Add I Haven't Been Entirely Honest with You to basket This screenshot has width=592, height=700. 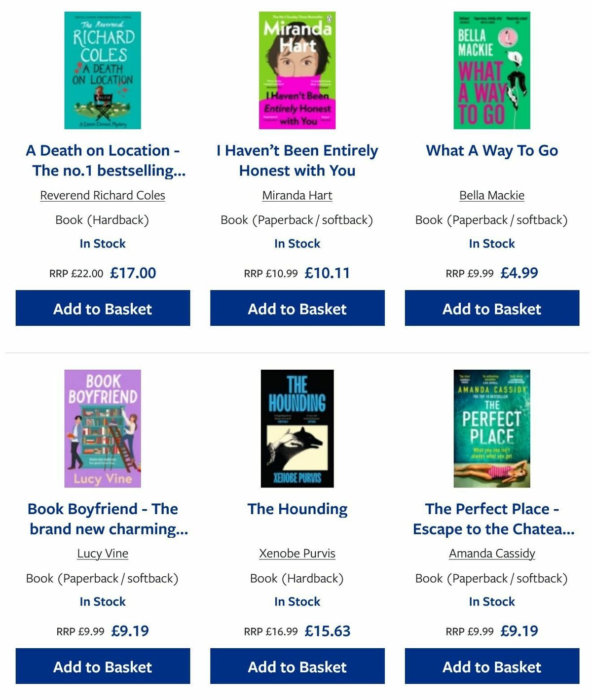pos(297,308)
